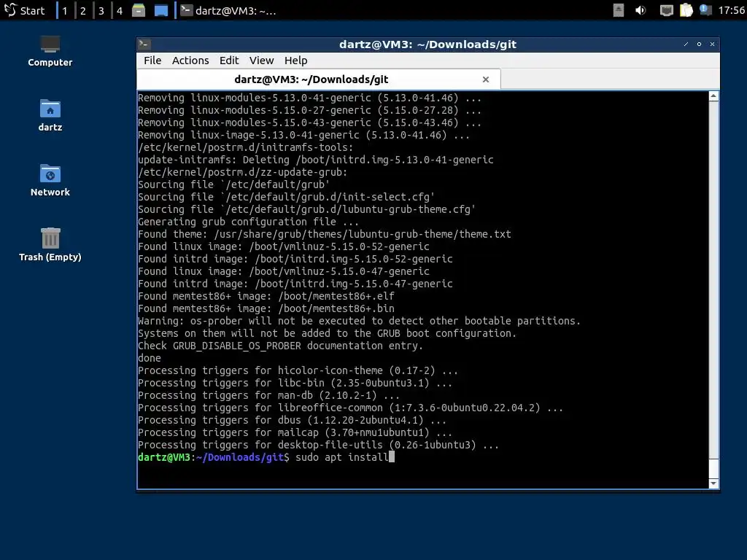Click the 'Processing triggers for desktop-file-utils' line
The width and height of the screenshot is (747, 560).
tap(318, 445)
